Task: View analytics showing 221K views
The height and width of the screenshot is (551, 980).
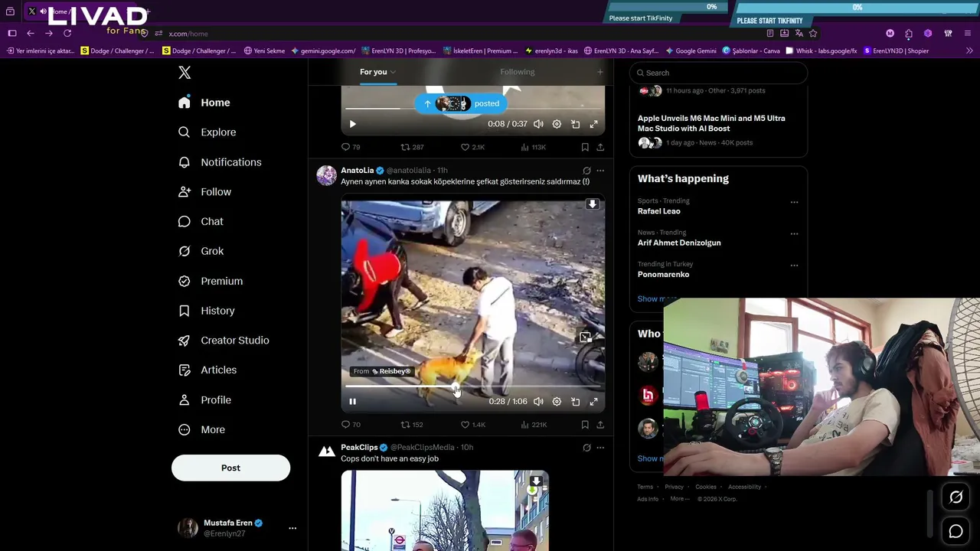Action: point(533,425)
